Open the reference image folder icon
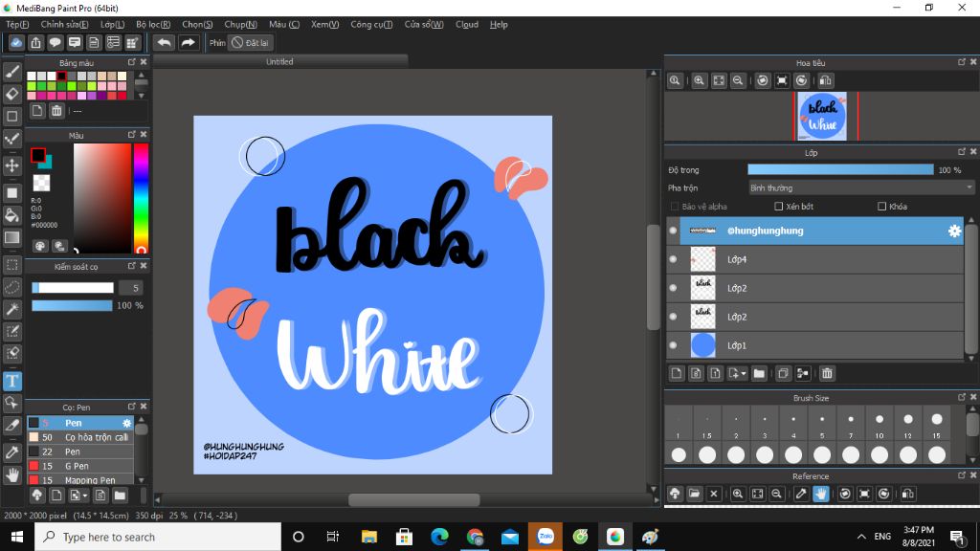 point(695,494)
